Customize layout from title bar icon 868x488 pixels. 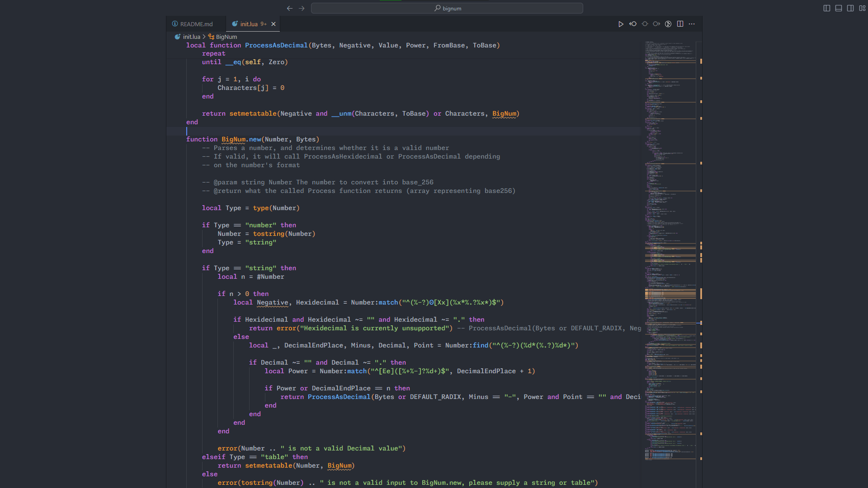[x=862, y=8]
